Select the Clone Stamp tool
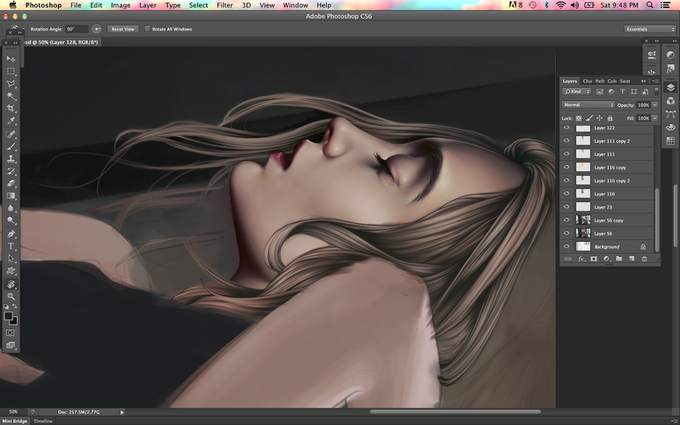 [x=11, y=159]
